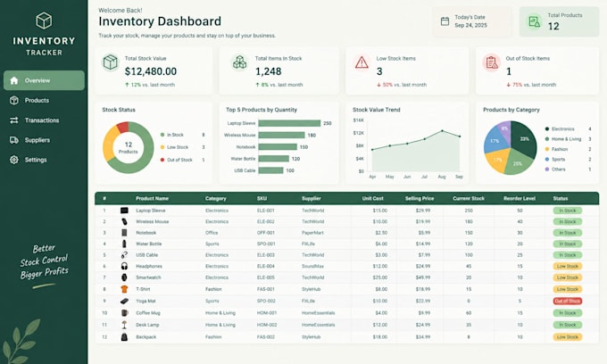Screen dimensions: 607x364
Task: Click the In Stock green legend dot
Action: [x=162, y=135]
